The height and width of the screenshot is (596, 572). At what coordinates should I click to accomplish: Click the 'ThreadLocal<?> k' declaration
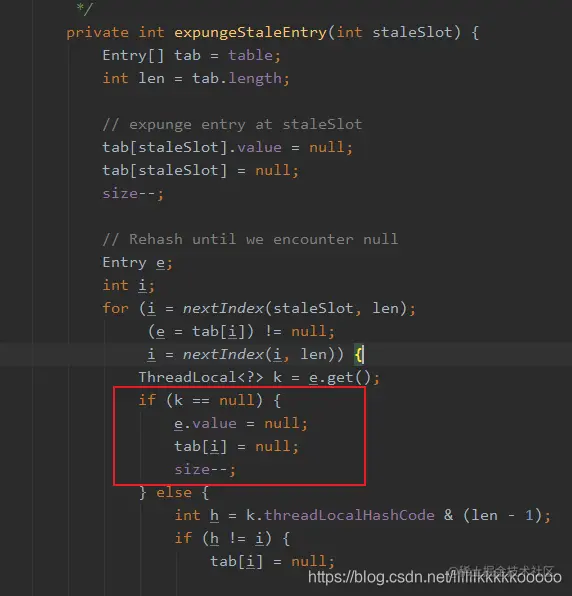point(210,377)
